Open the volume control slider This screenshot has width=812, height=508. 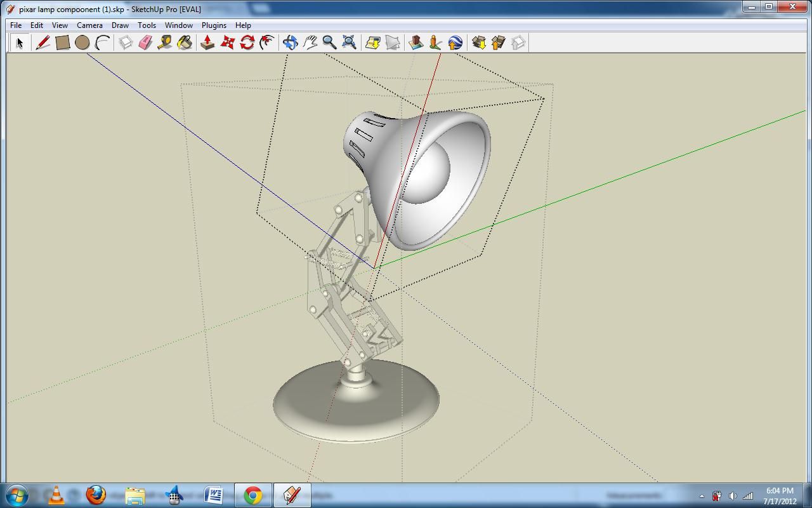click(733, 496)
